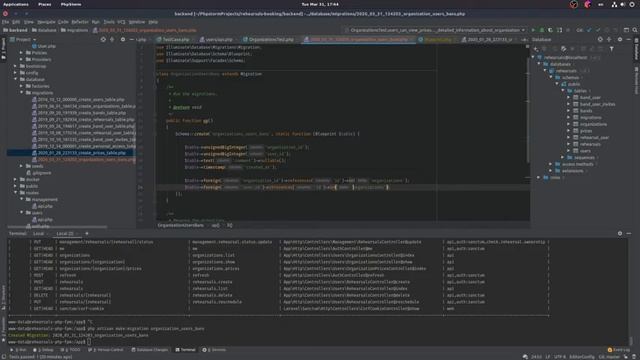The height and width of the screenshot is (360, 640).
Task: Expand the band_user table node
Action: pos(568,98)
